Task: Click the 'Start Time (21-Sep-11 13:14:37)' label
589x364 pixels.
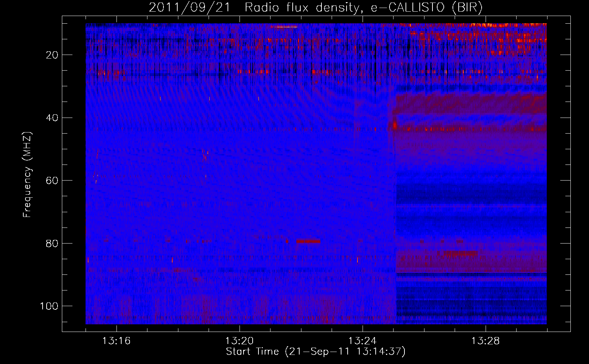Action: 316,352
